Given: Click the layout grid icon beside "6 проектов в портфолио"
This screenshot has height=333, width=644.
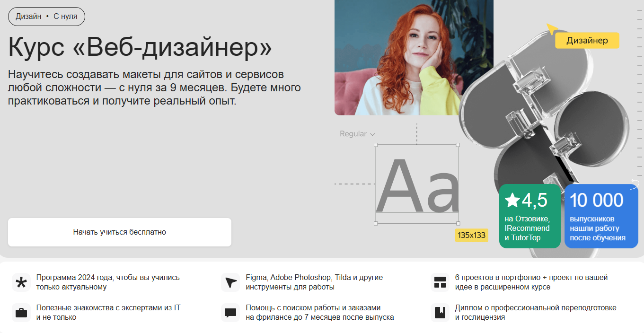Looking at the screenshot, I should coord(440,282).
